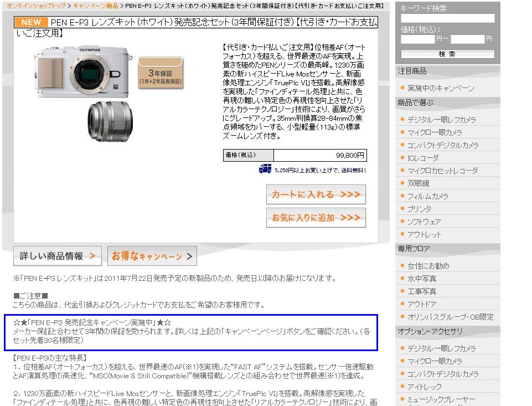This screenshot has height=406, width=532.
Task: Open ミュージックプレーヤー accessory link
Action: (x=441, y=399)
